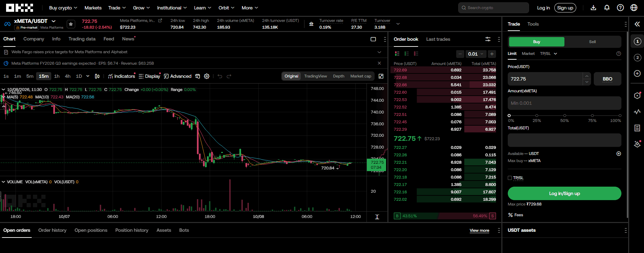Click the candlestick chart style icon
The width and height of the screenshot is (644, 253).
pos(97,76)
